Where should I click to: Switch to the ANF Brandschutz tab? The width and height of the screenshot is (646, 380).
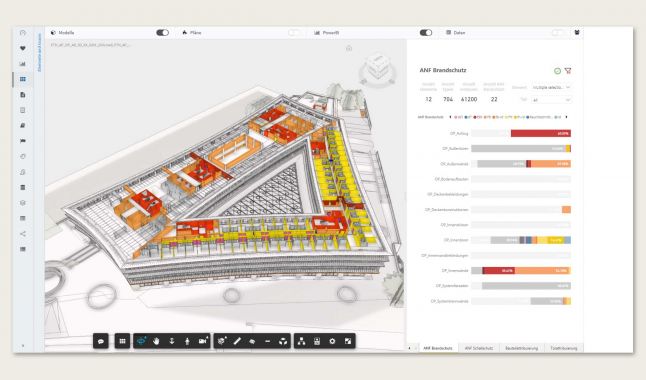pyautogui.click(x=438, y=348)
